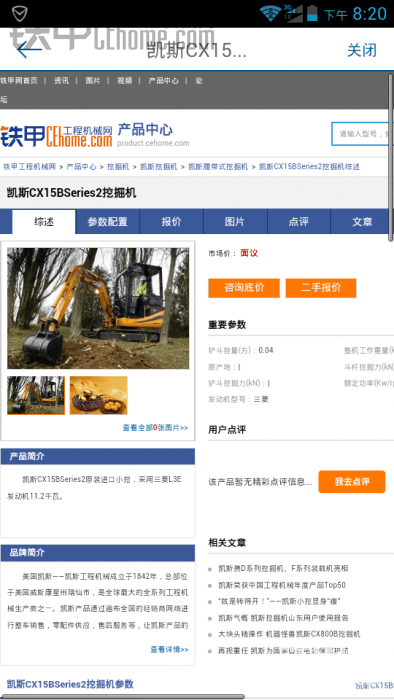Switch to the 报价 tab
Image resolution: width=394 pixels, height=700 pixels.
click(171, 221)
